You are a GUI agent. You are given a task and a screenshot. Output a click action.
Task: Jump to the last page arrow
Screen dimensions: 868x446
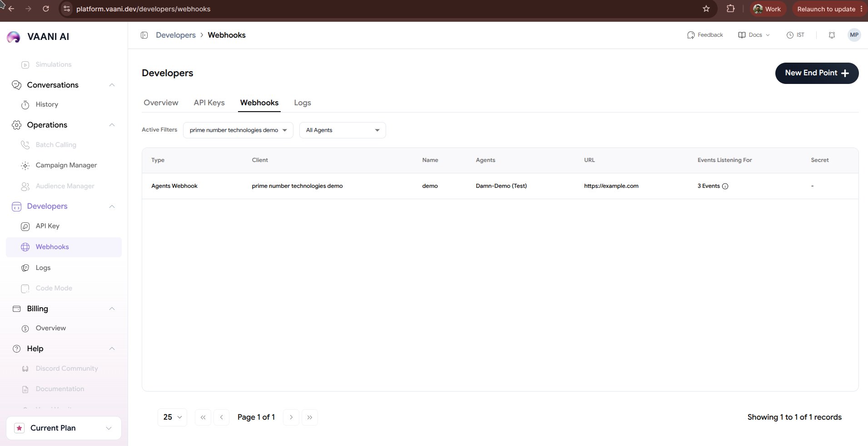pyautogui.click(x=310, y=417)
